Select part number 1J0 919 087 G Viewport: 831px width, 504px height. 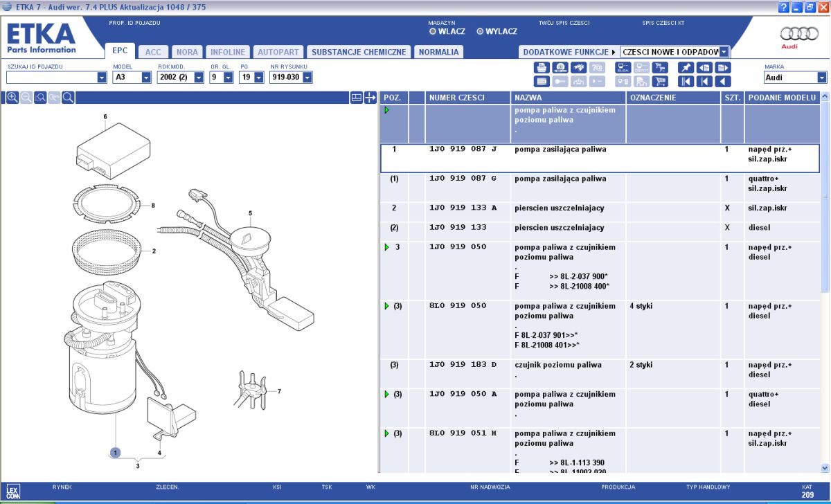pyautogui.click(x=463, y=179)
